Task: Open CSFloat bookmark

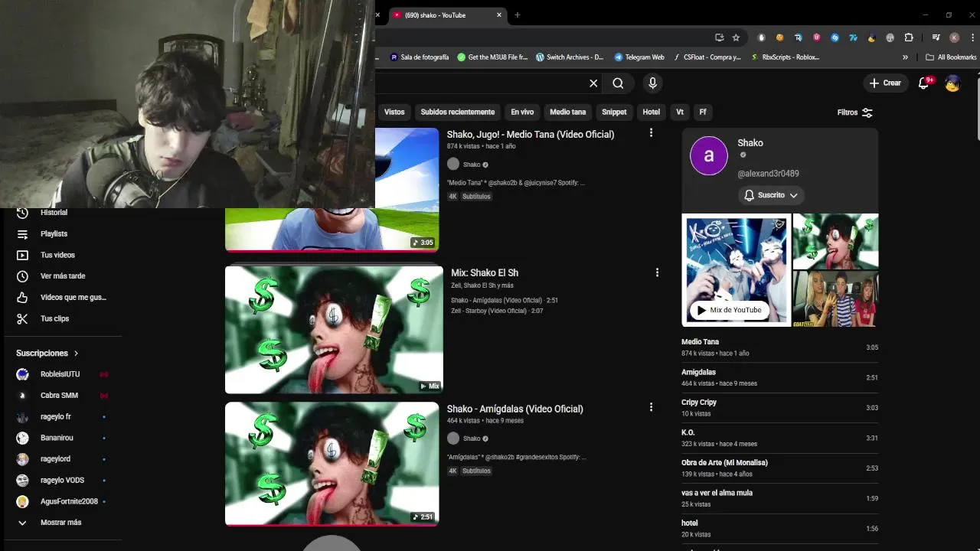Action: [707, 57]
